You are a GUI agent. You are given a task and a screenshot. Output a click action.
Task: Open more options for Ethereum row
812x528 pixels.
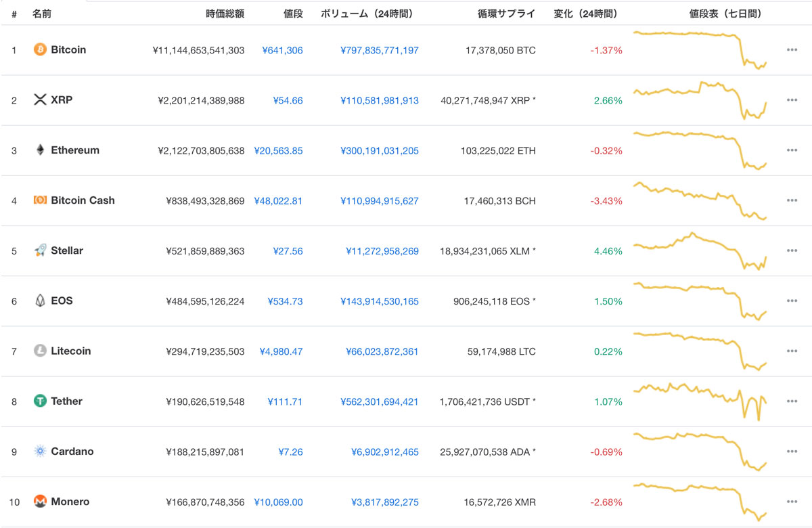792,150
